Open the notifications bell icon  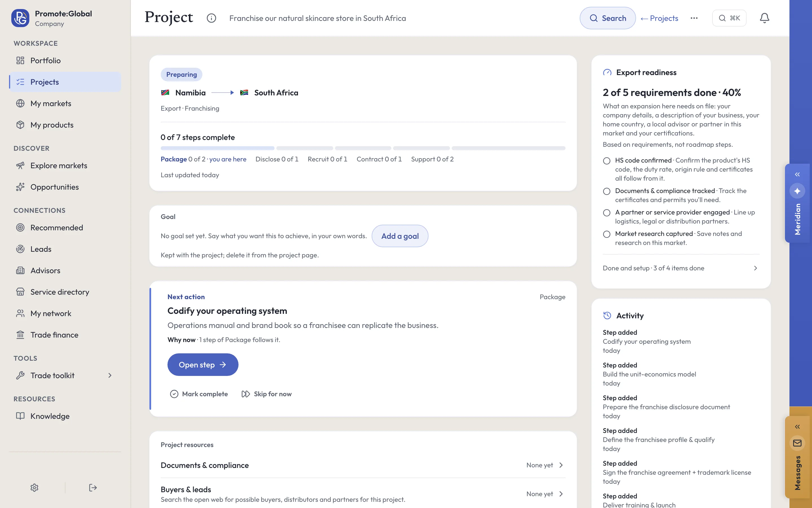(x=764, y=18)
